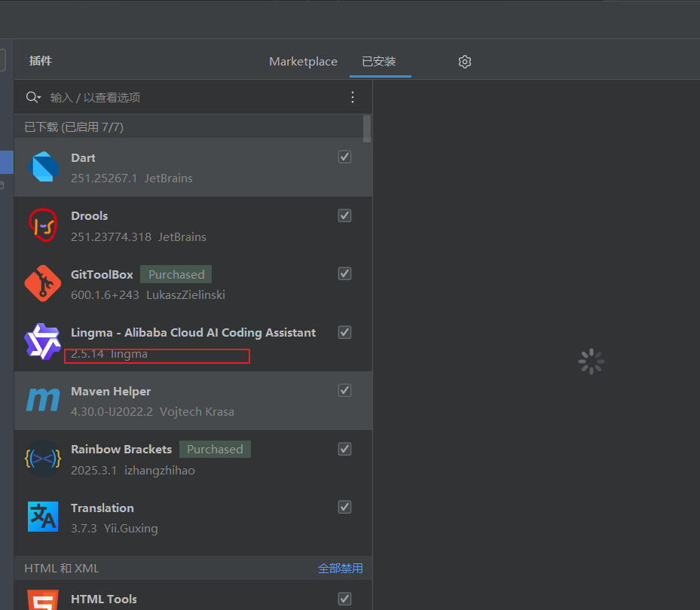Click the 600.1.6+243 LukaszZielinski text

pos(148,295)
